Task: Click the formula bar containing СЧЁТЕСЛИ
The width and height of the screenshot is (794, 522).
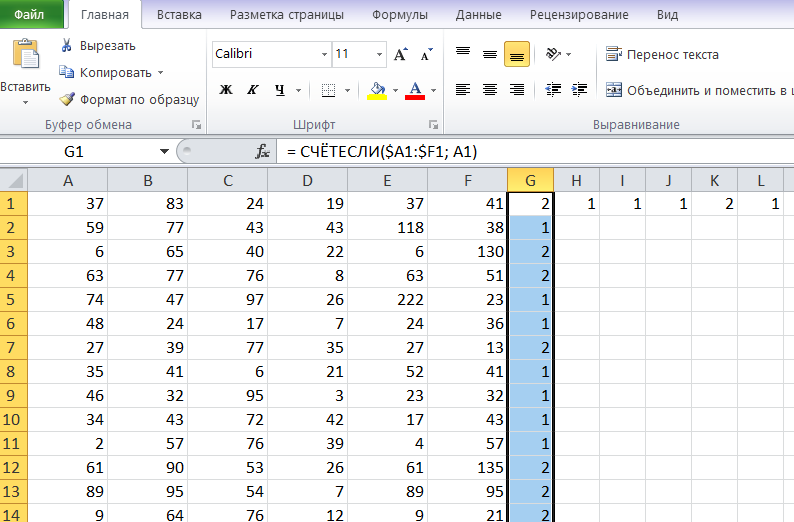Action: (535, 151)
